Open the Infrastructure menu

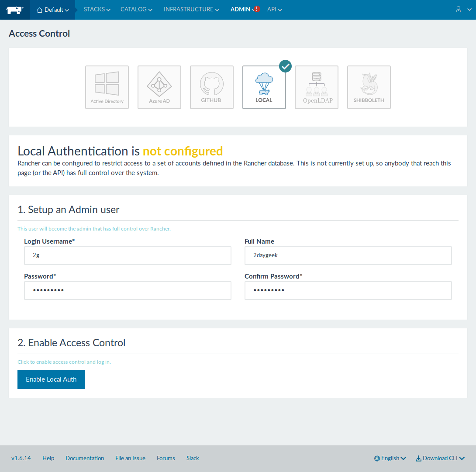(x=191, y=9)
